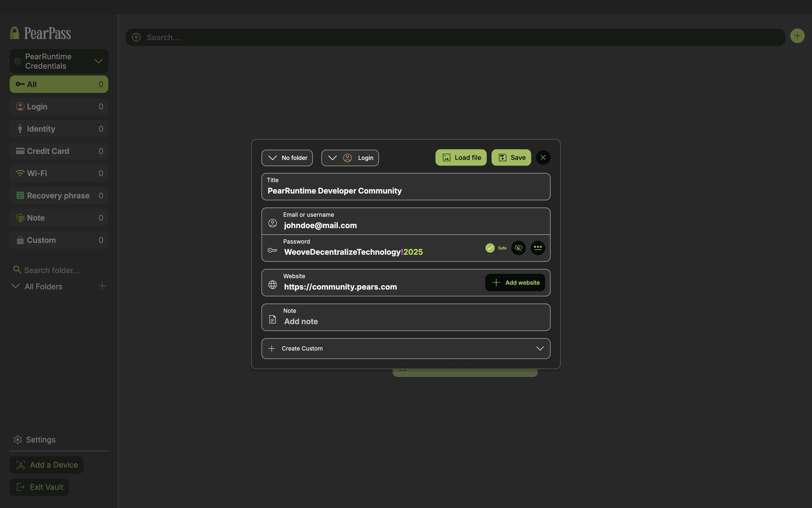Image resolution: width=812 pixels, height=508 pixels.
Task: Expand the Create Custom section
Action: tap(406, 349)
